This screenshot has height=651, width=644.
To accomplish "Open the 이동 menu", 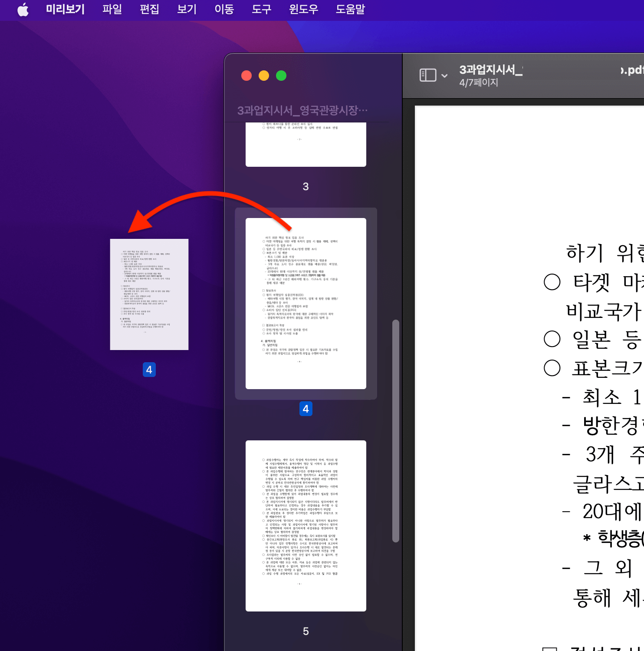I will pos(224,10).
